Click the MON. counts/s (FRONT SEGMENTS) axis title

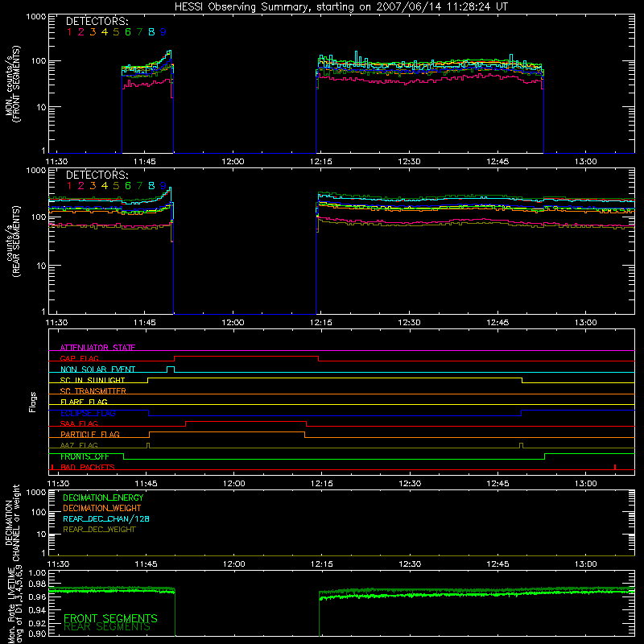(x=12, y=84)
